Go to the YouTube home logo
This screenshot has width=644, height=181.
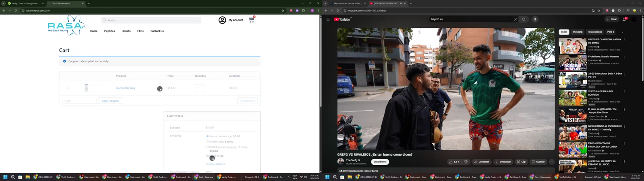[343, 19]
